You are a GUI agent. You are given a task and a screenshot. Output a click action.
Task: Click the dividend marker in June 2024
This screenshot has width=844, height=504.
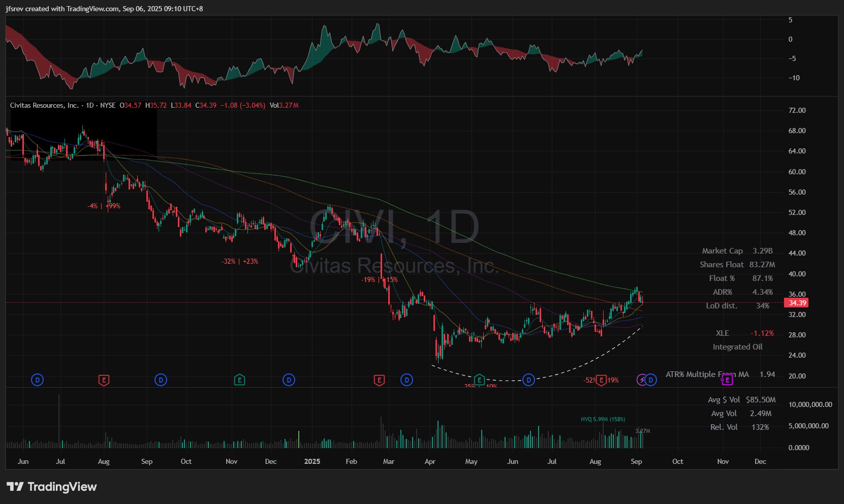(x=37, y=380)
